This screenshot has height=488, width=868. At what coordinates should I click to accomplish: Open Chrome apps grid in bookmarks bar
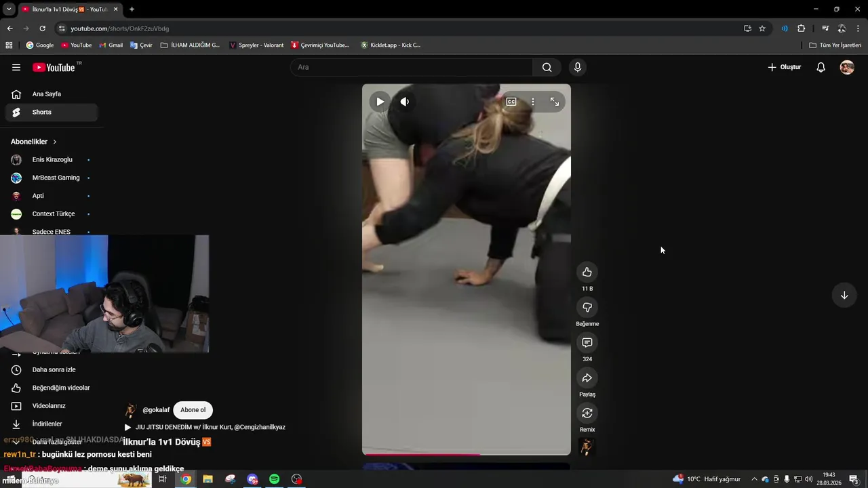[9, 45]
